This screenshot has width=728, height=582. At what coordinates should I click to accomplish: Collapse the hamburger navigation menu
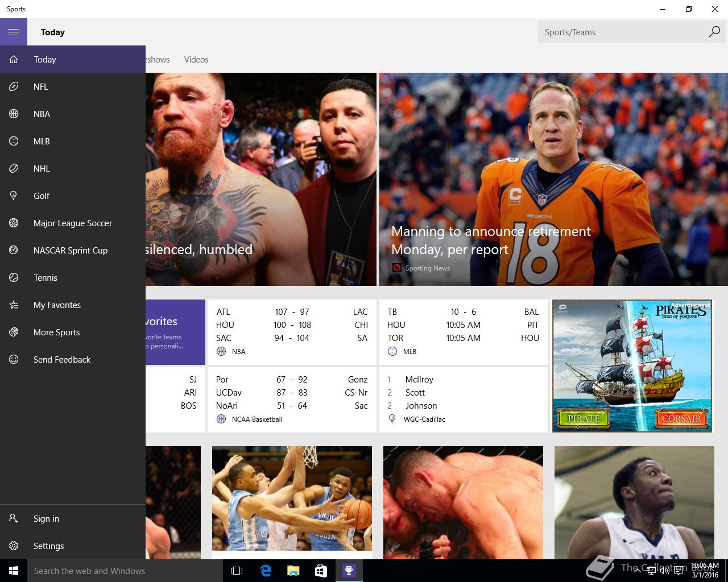(x=14, y=32)
